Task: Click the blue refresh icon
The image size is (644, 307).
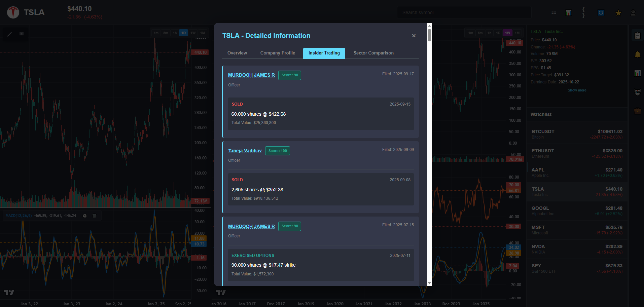Action: click(601, 13)
